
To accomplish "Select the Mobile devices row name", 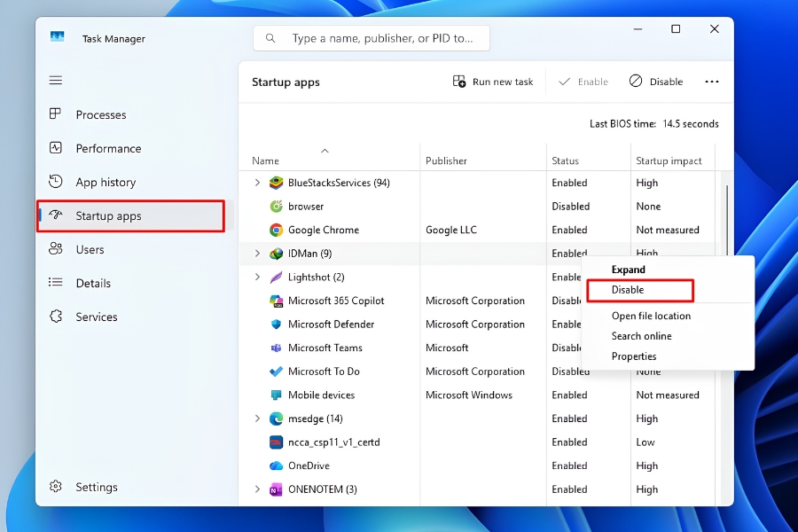I will pos(321,395).
